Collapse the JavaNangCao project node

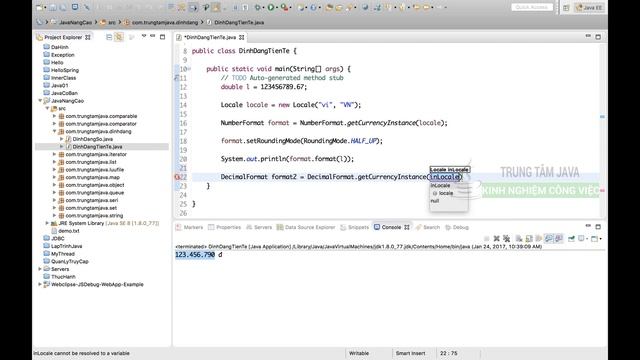coord(40,101)
